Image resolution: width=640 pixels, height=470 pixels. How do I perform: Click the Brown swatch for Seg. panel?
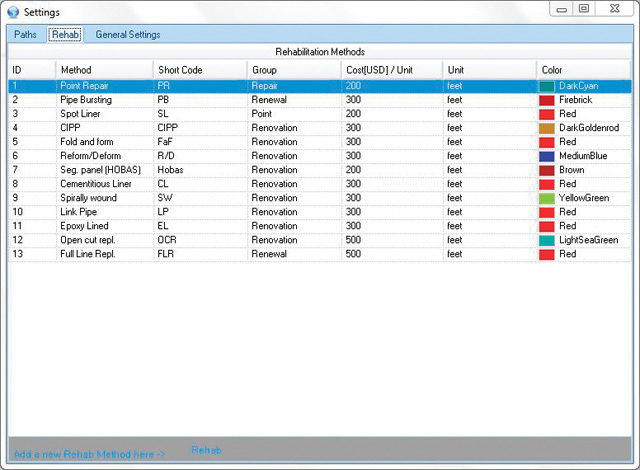pos(547,171)
